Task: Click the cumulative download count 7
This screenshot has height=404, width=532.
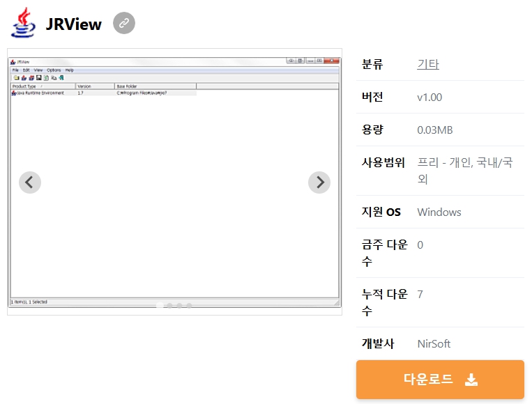Action: 420,295
